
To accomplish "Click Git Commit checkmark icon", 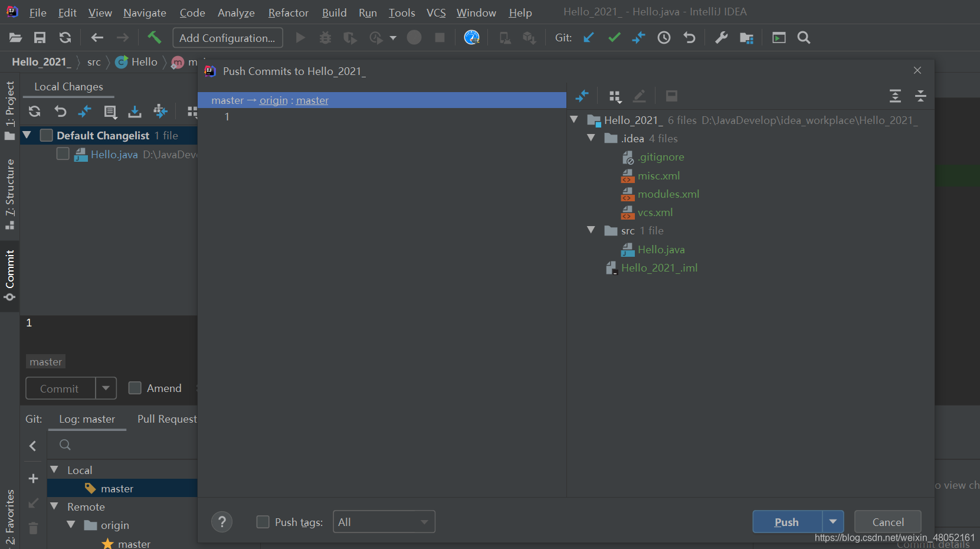I will tap(614, 38).
